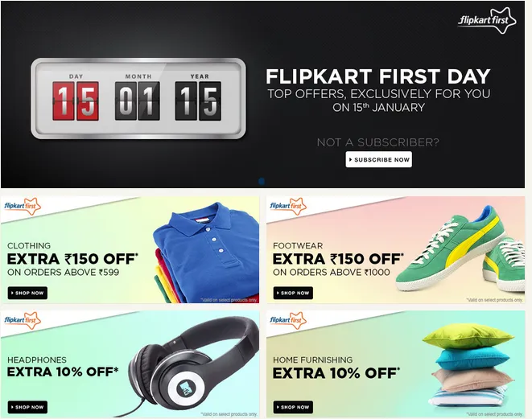The image size is (532, 419).
Task: Select the black headphones image
Action: pos(193,364)
